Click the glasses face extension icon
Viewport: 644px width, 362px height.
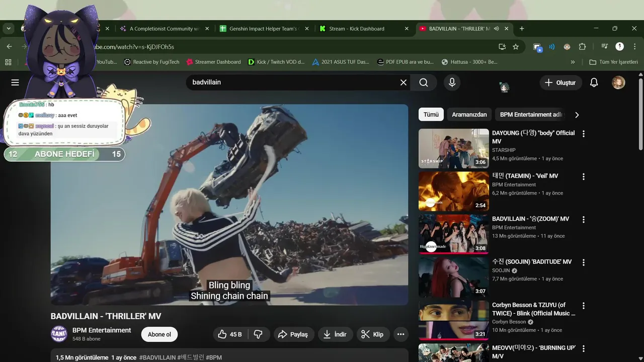(x=567, y=47)
